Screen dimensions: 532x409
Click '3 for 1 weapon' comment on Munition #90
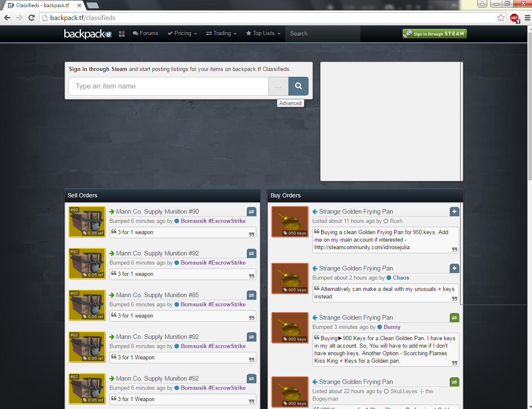coord(135,232)
